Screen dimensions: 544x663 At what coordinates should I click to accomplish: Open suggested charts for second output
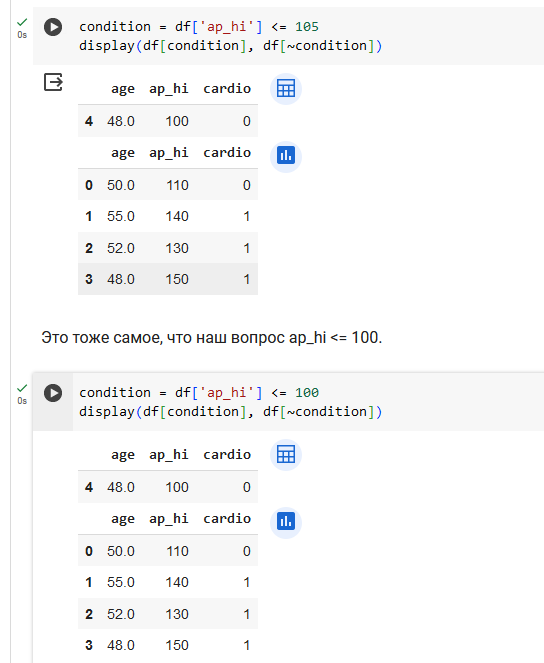pyautogui.click(x=286, y=522)
